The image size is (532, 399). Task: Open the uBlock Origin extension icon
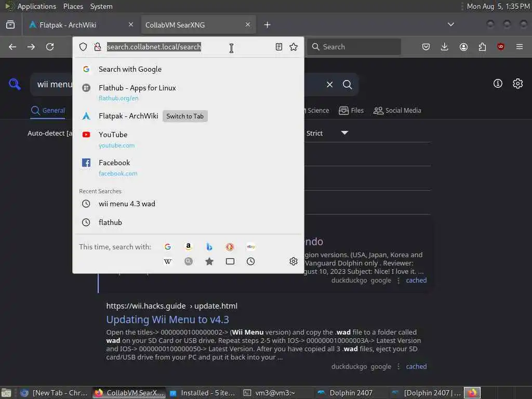coord(501,47)
